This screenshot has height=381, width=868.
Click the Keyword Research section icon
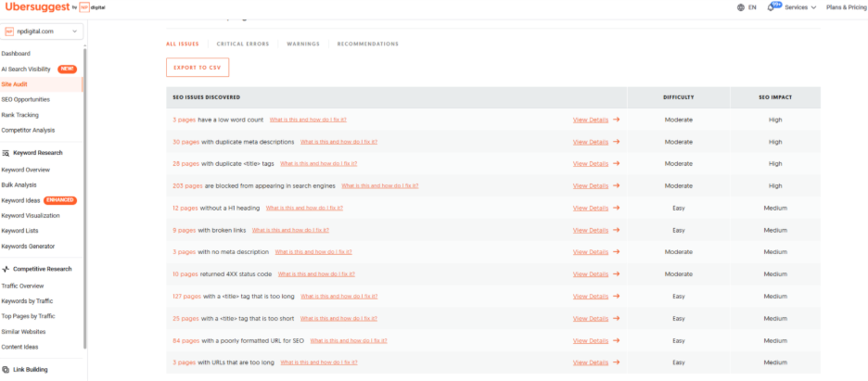[x=6, y=153]
